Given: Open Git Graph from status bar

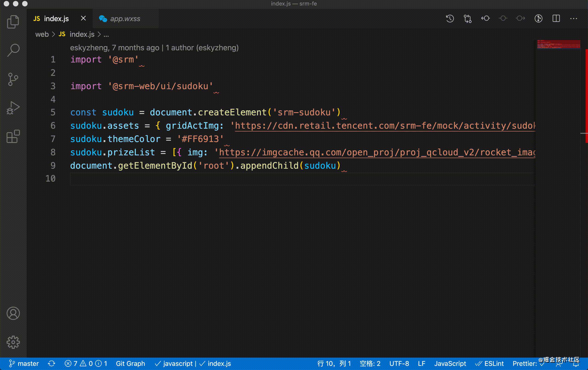Looking at the screenshot, I should click(x=130, y=364).
